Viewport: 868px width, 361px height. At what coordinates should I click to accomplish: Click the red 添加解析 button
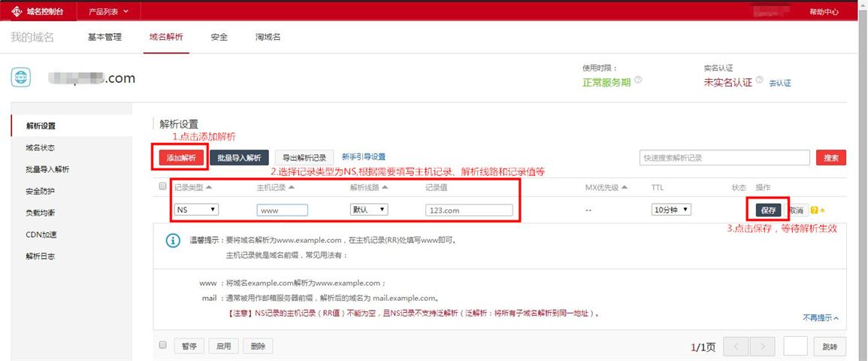[x=180, y=158]
